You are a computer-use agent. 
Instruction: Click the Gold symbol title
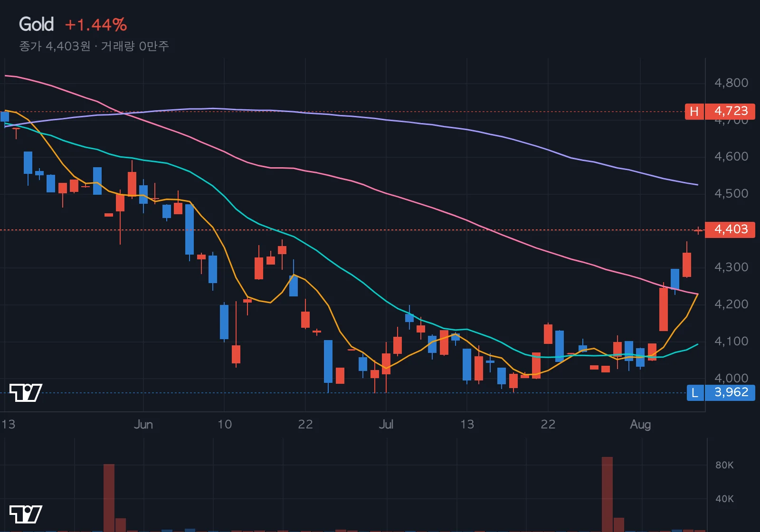pos(36,24)
